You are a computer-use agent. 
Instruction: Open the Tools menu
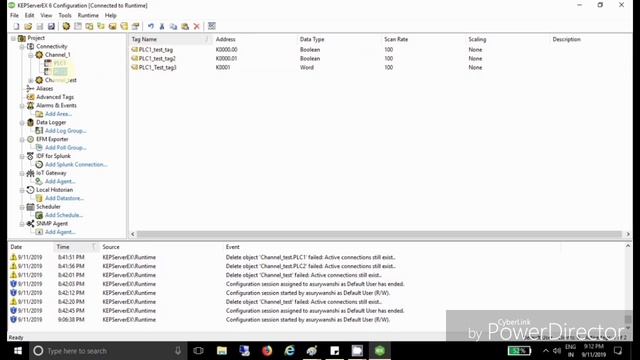click(65, 15)
